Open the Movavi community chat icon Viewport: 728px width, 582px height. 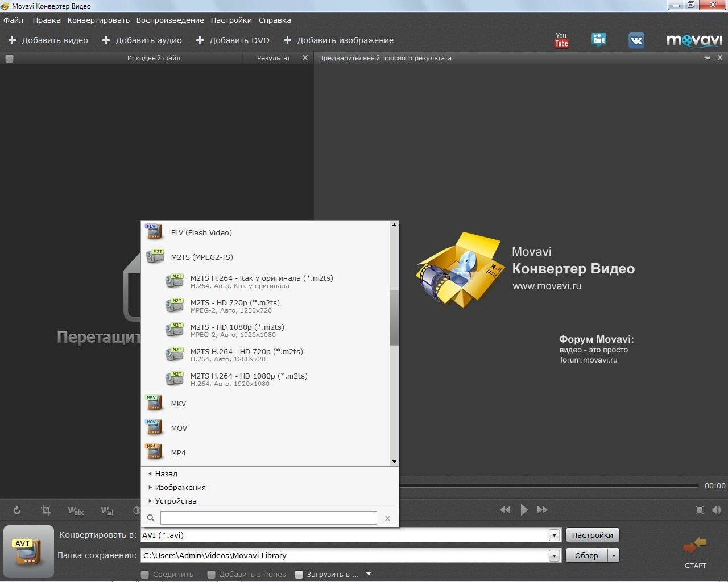tap(598, 40)
